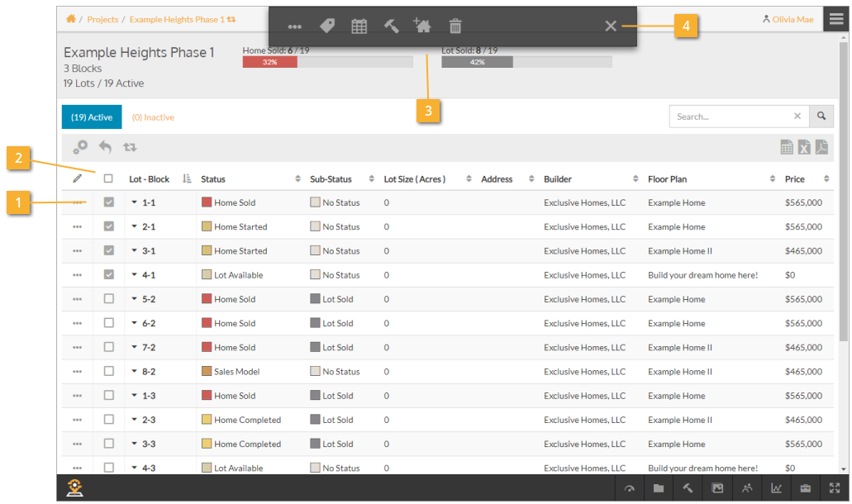The image size is (852, 504).
Task: Open the Olivia Mae user account link
Action: pyautogui.click(x=792, y=19)
